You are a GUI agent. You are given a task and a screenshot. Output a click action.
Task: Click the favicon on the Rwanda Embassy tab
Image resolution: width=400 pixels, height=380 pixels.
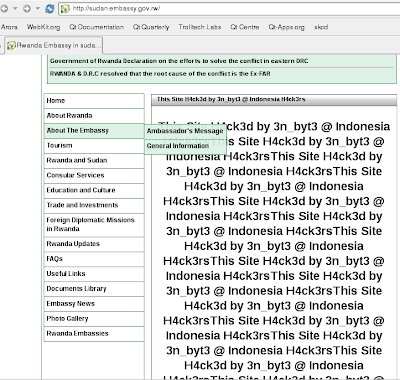coord(12,45)
